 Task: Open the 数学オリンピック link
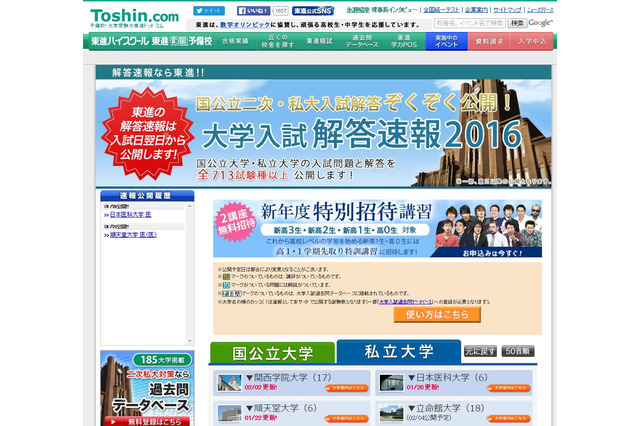click(245, 24)
